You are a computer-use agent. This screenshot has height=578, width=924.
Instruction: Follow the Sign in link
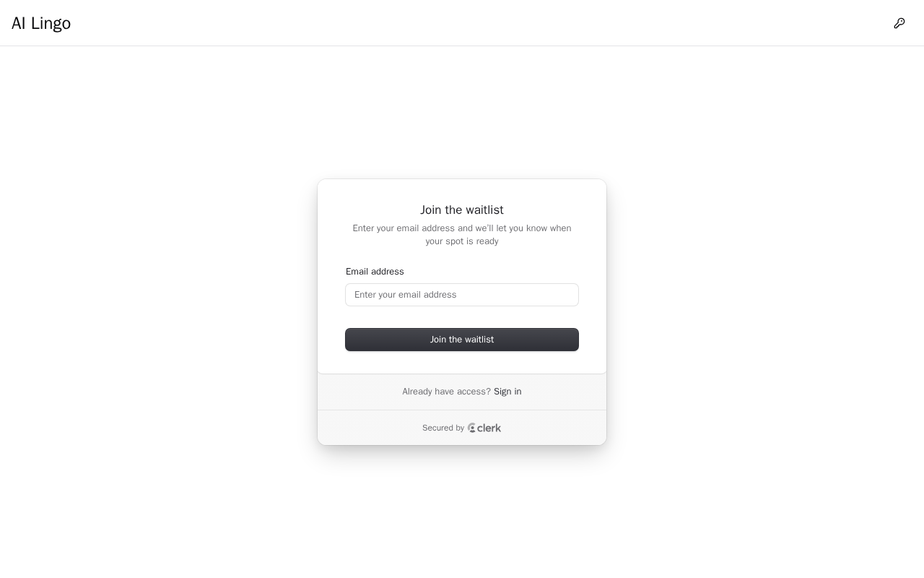coord(507,392)
